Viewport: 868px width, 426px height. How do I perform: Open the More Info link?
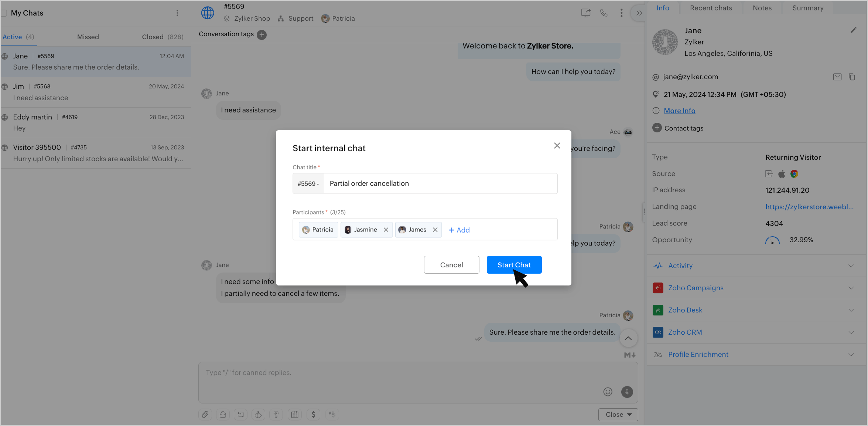(679, 111)
